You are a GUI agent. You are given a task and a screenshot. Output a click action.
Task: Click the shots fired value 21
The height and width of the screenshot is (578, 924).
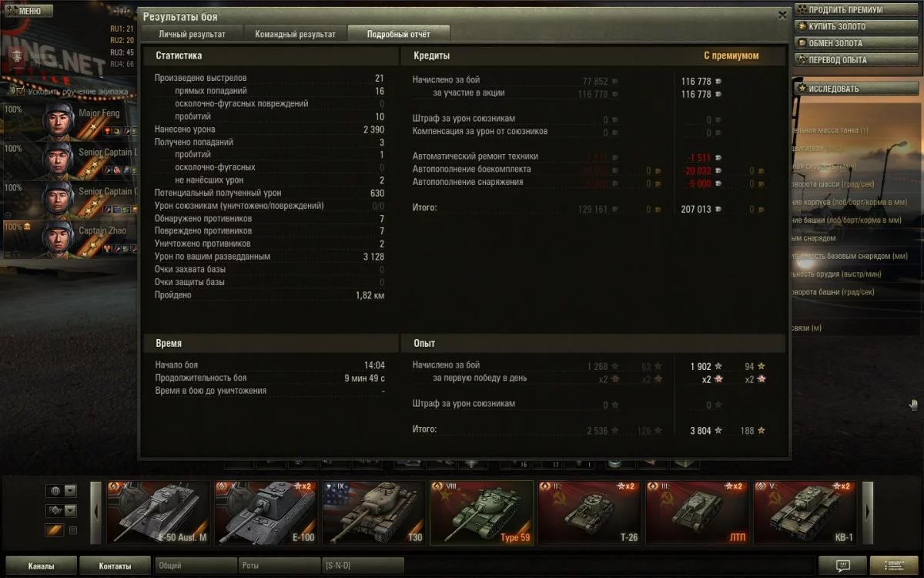[x=379, y=79]
